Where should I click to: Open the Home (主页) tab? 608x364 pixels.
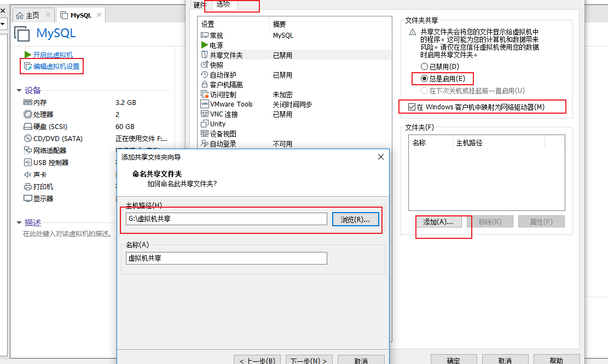click(x=33, y=15)
